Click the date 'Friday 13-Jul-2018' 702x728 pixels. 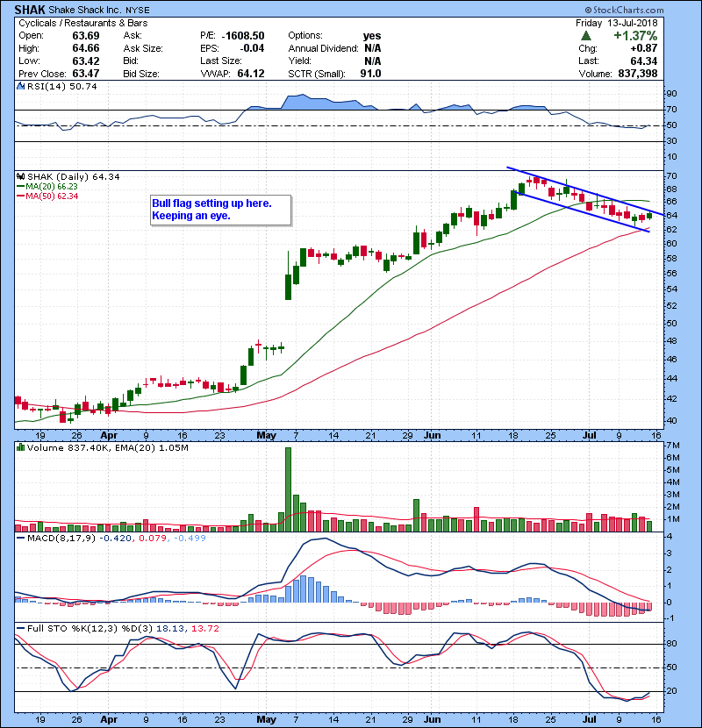point(617,23)
